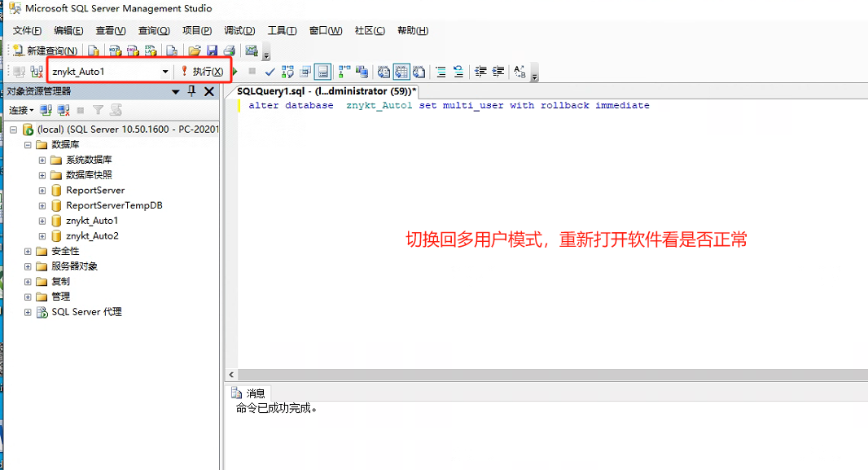Expand the znykt_Auto2 database node
868x470 pixels.
(x=42, y=236)
